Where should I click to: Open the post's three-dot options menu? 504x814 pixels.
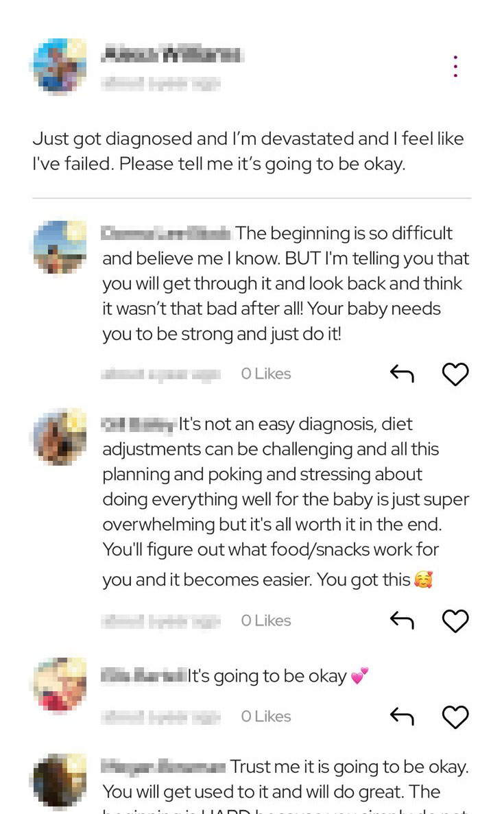point(455,67)
